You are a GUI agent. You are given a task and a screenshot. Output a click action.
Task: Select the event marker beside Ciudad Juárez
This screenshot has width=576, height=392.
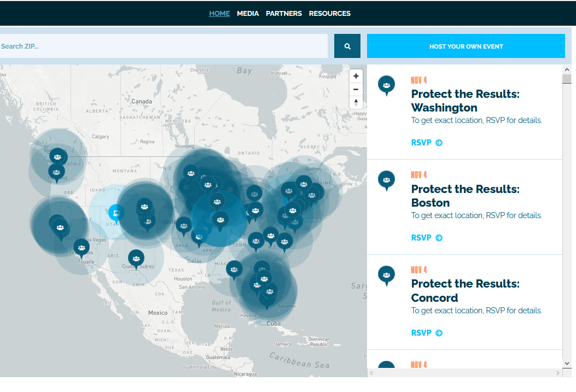point(136,259)
